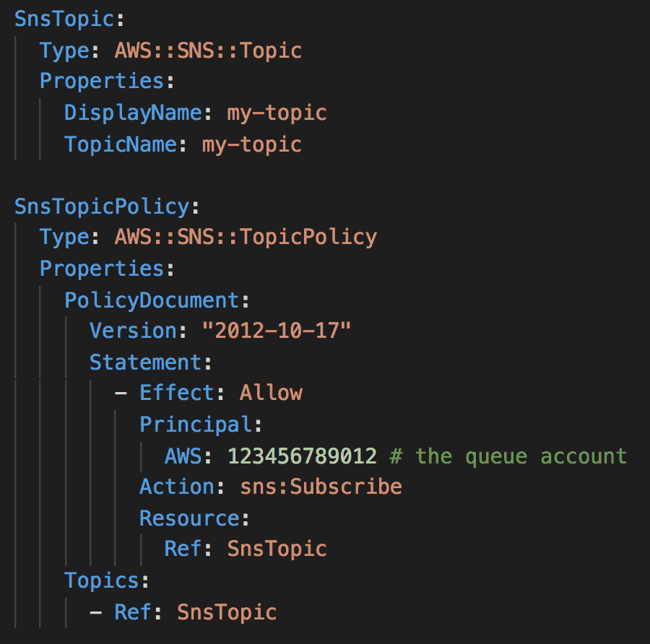
Task: Select the AWS::SNS::TopicPolicy type value
Action: [246, 238]
